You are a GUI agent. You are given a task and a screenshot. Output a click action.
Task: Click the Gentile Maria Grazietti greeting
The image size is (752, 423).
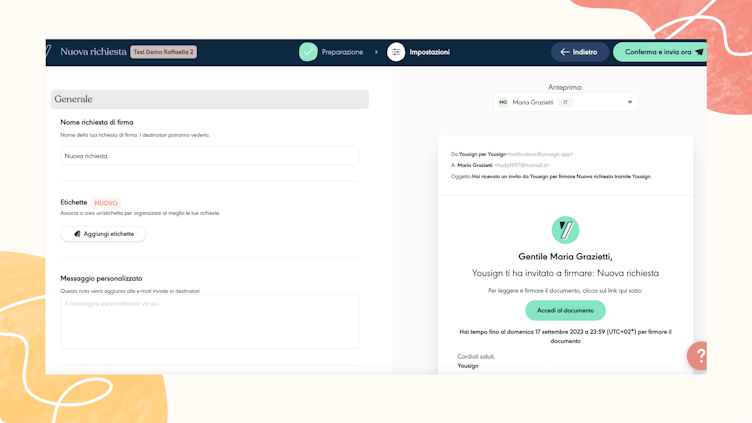pyautogui.click(x=565, y=257)
